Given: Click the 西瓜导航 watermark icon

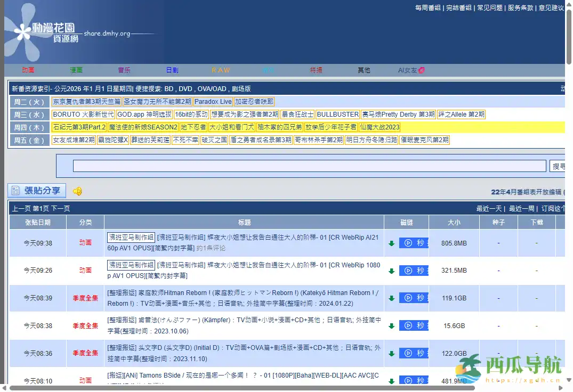Looking at the screenshot, I should (x=468, y=370).
